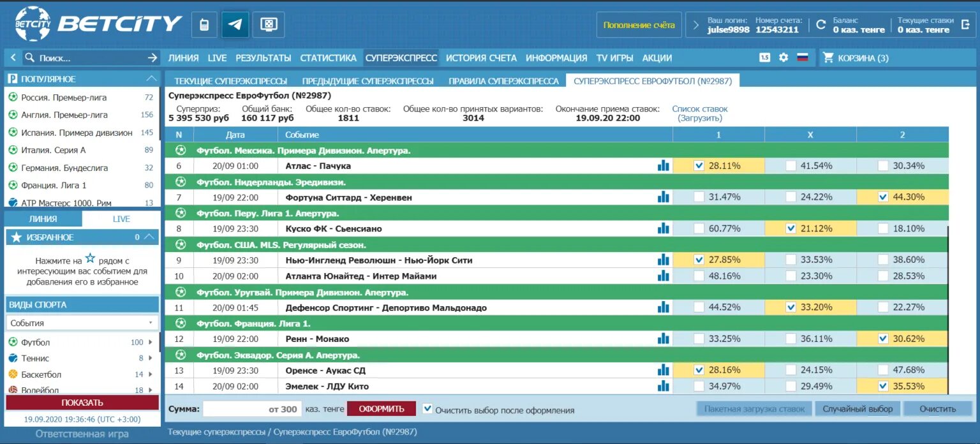
Task: Click the Betcity logo
Action: pos(98,24)
